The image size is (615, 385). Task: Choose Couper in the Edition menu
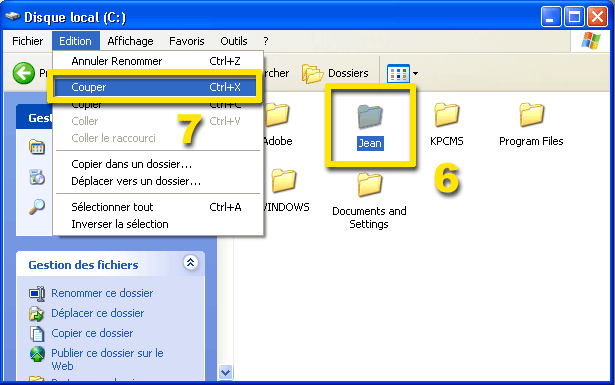(x=156, y=87)
